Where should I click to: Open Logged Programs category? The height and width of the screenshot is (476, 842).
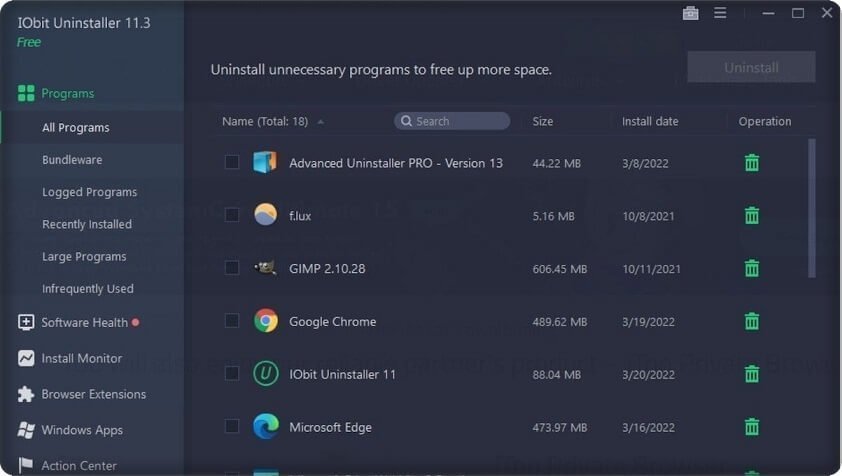[x=90, y=192]
